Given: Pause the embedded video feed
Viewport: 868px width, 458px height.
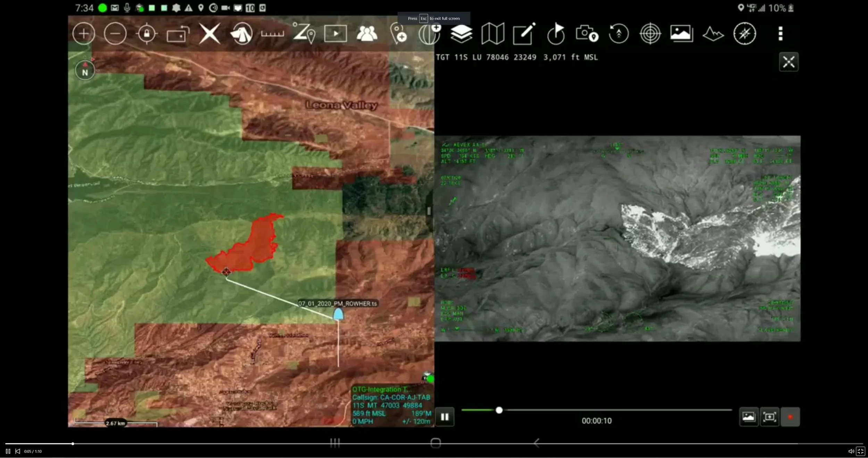Looking at the screenshot, I should (x=445, y=417).
